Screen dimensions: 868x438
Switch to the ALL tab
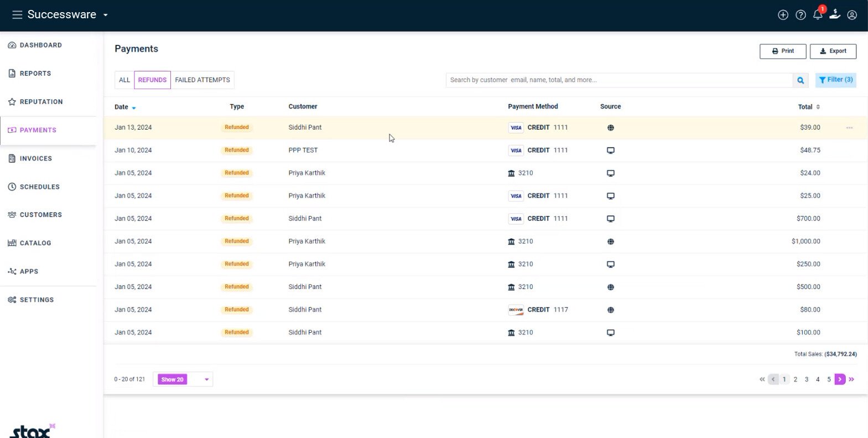point(124,80)
